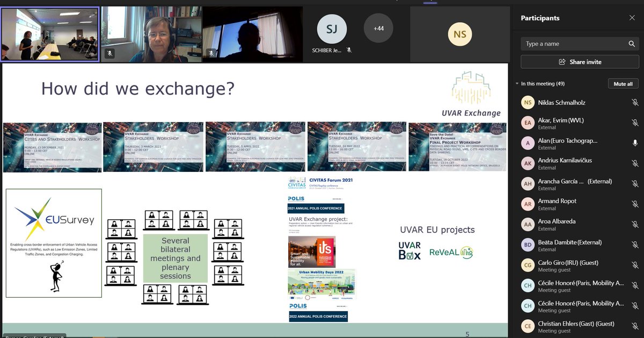
Task: Select CE avatar of Christian Ehlers
Action: coord(528,327)
